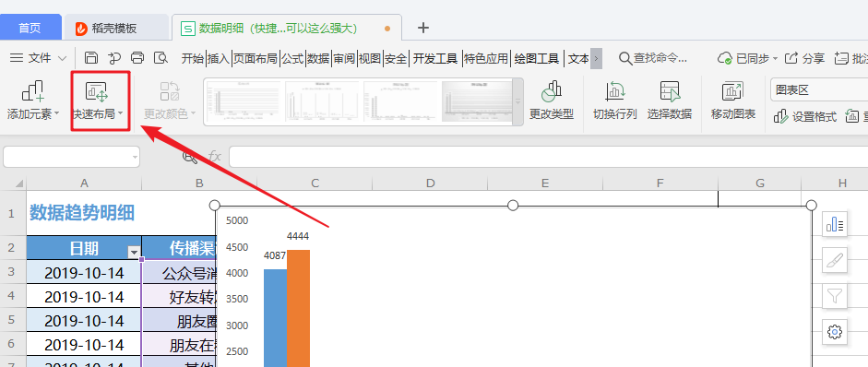The height and width of the screenshot is (367, 868).
Task: Open the 添加元素 add chart element tool
Action: click(x=33, y=101)
